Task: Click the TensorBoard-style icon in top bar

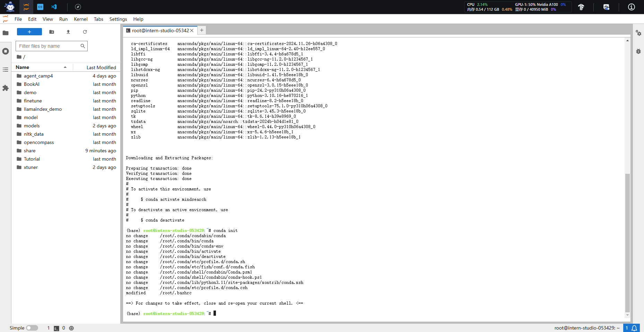Action: [x=581, y=7]
